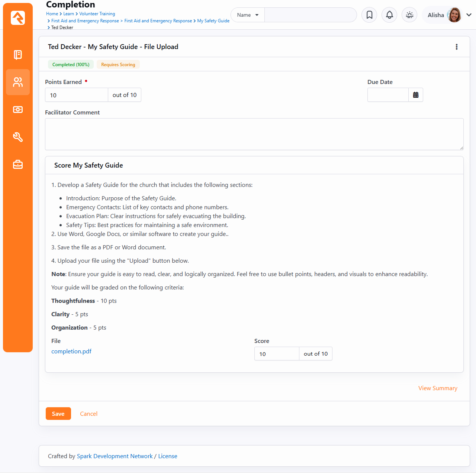Image resolution: width=476 pixels, height=473 pixels.
Task: Open the Finance money icon in sidebar
Action: point(18,110)
